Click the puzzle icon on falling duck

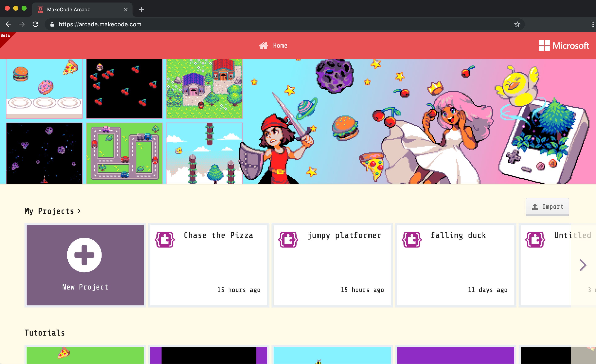click(412, 240)
